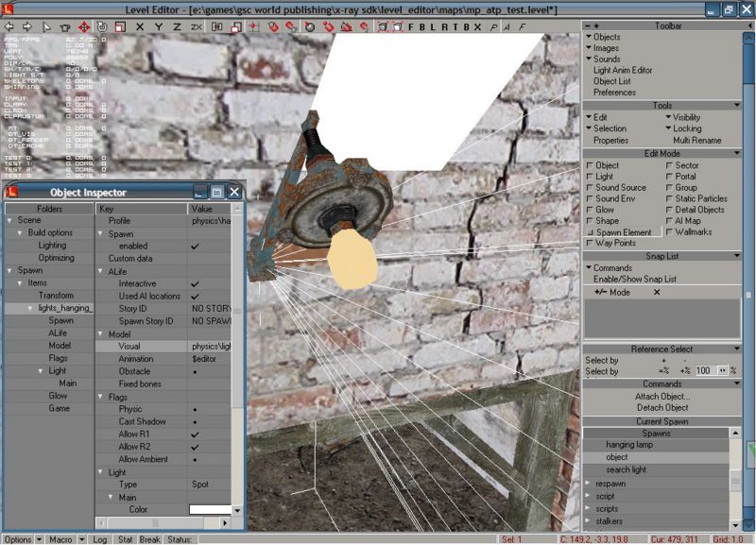Collapse the Scene folder in Object Inspector

[x=9, y=220]
